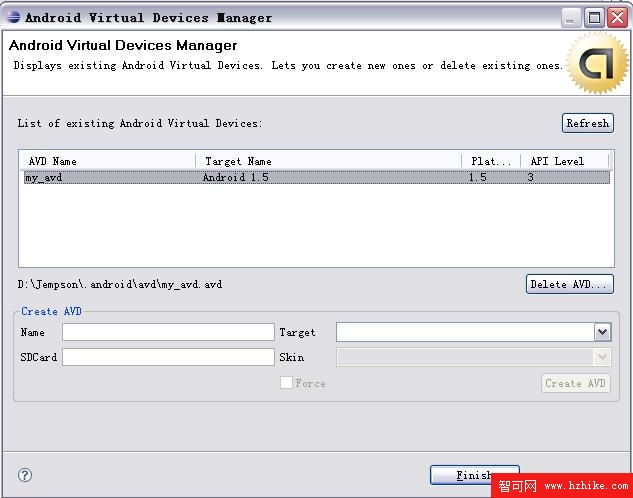Click the API Level column header

coord(564,161)
